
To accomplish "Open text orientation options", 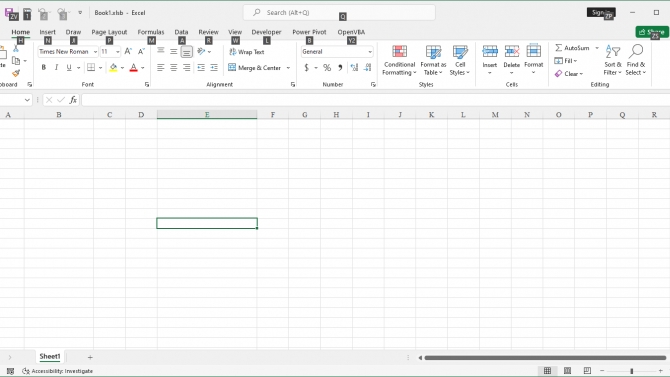I will click(204, 52).
